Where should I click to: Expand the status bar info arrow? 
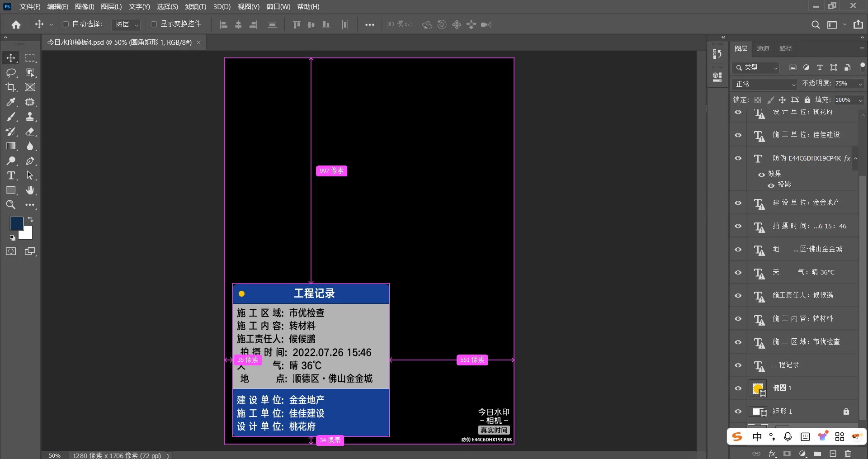(x=168, y=455)
